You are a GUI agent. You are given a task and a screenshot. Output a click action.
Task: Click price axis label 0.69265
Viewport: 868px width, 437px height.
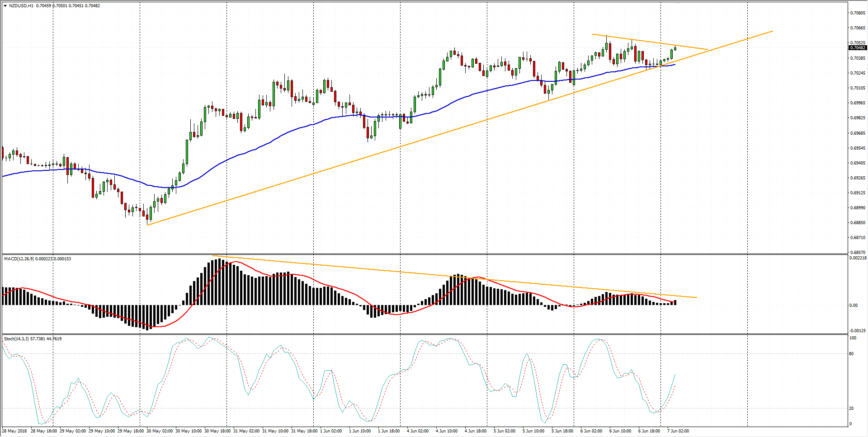pyautogui.click(x=858, y=178)
